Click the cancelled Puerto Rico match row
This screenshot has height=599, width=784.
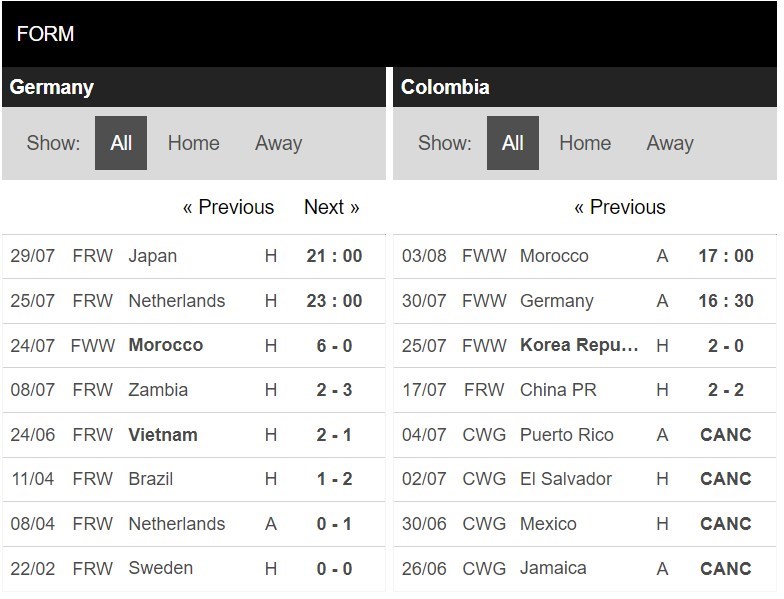585,435
